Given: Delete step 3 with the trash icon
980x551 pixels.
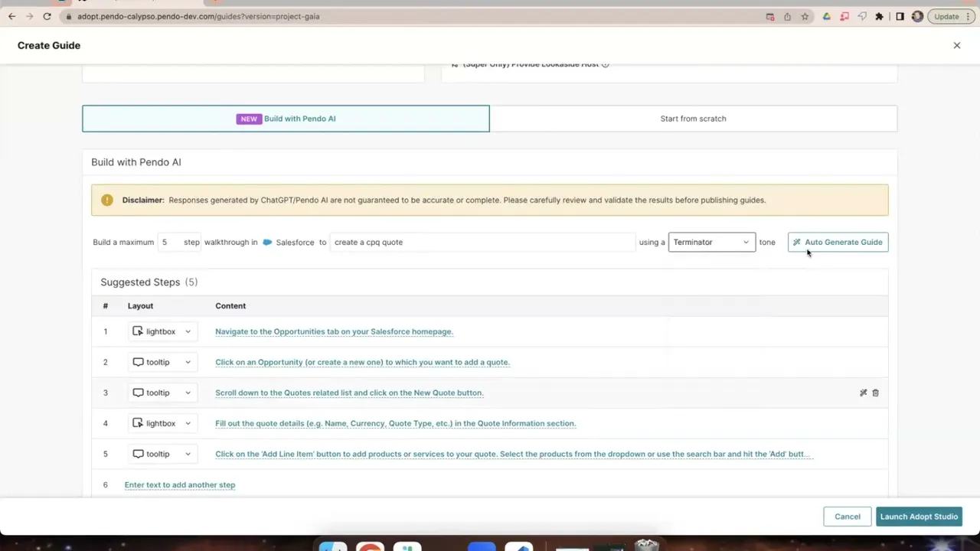Looking at the screenshot, I should [876, 393].
